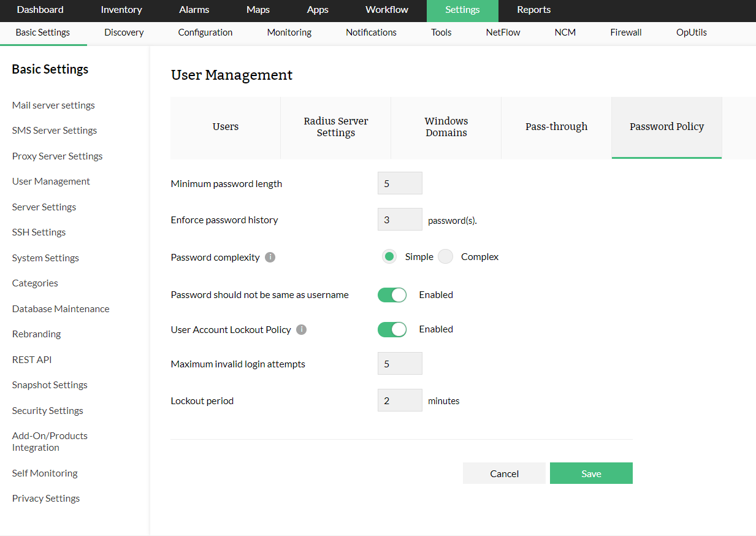Toggle Password should not be same as username

point(392,295)
